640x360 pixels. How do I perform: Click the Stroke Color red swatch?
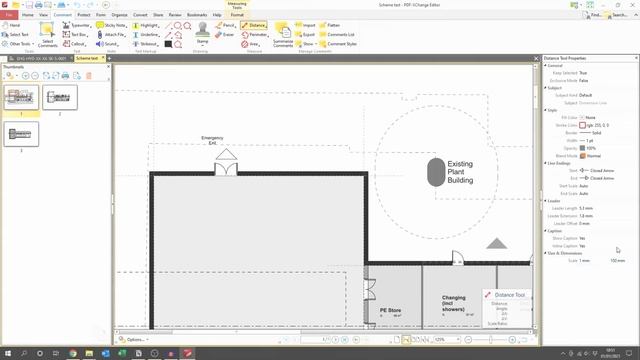coord(582,125)
